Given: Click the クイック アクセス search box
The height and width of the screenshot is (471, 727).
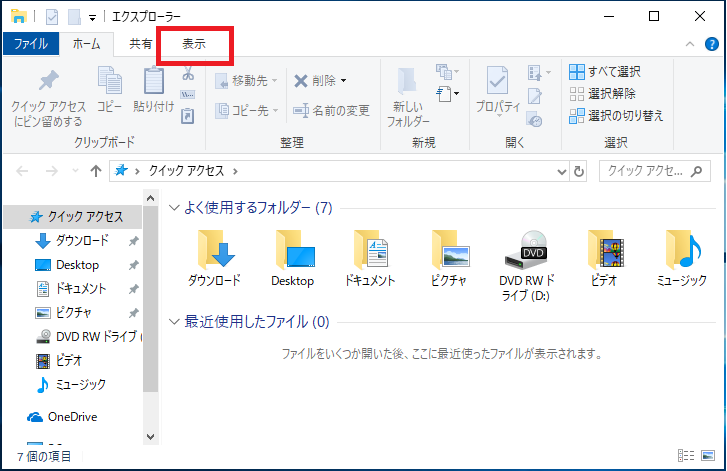Looking at the screenshot, I should (655, 171).
